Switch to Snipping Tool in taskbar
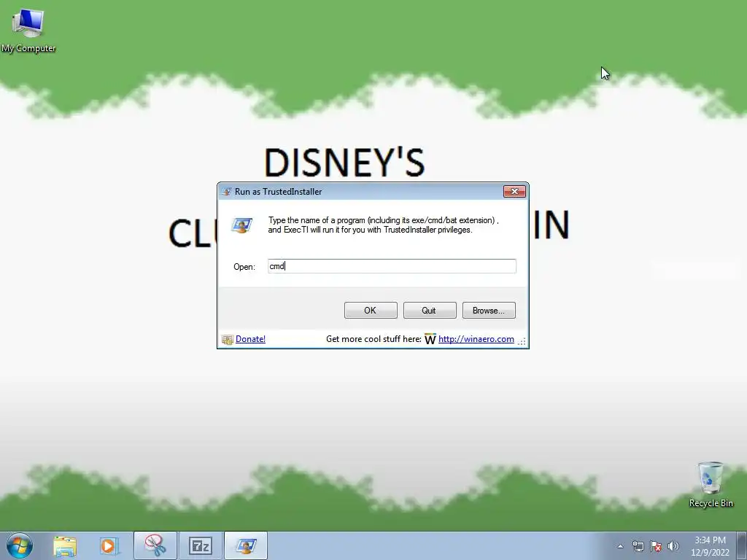 pyautogui.click(x=155, y=545)
